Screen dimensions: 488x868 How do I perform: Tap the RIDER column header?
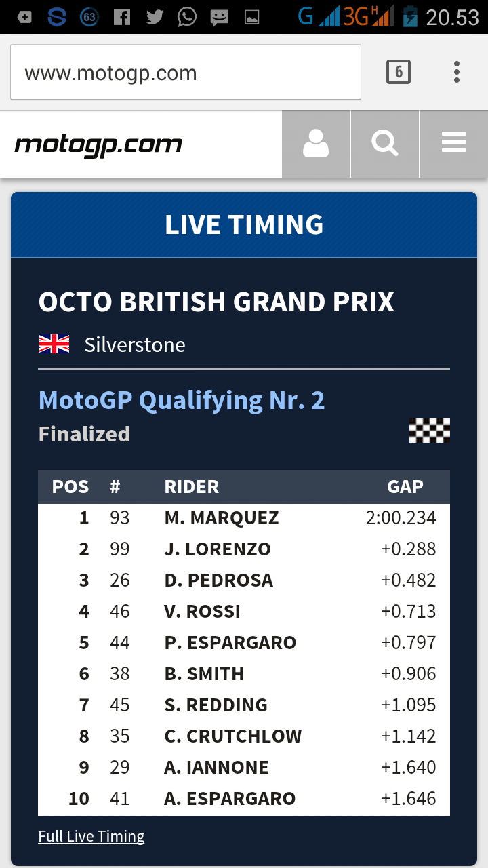click(x=192, y=487)
